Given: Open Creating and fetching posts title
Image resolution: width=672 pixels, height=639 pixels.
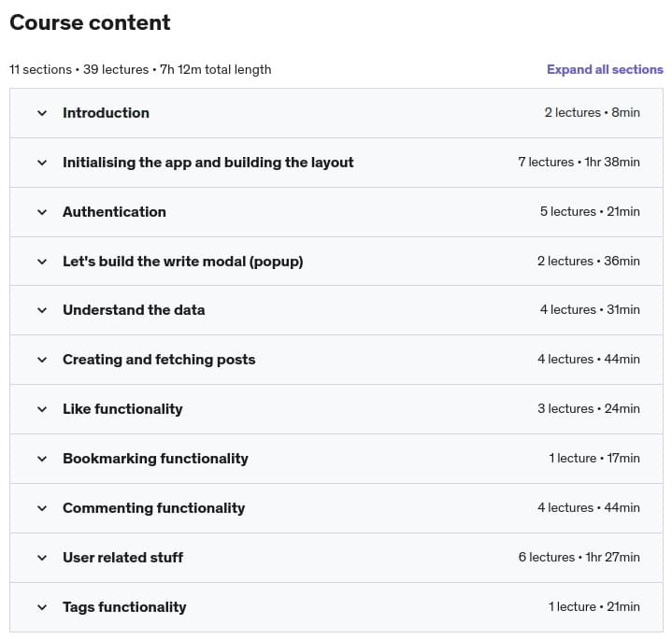Looking at the screenshot, I should (x=159, y=360).
